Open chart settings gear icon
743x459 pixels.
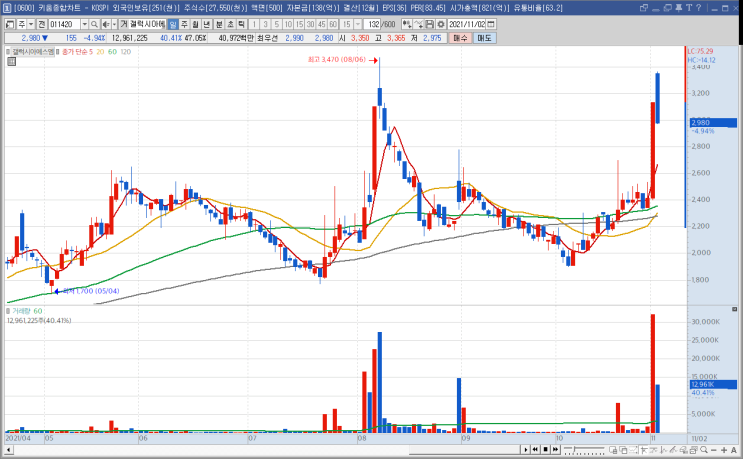[441, 24]
